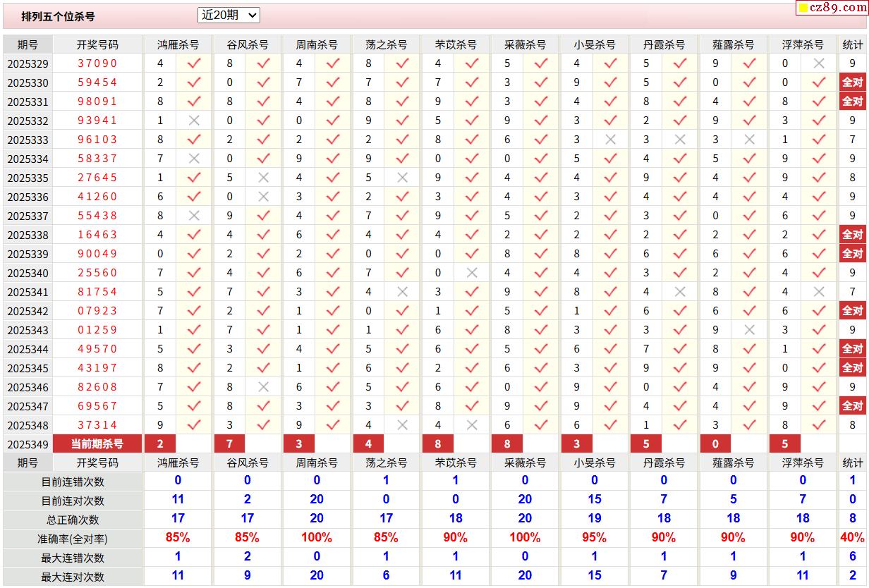Click the 开奖号码 header at top
This screenshot has width=869, height=588.
click(97, 44)
